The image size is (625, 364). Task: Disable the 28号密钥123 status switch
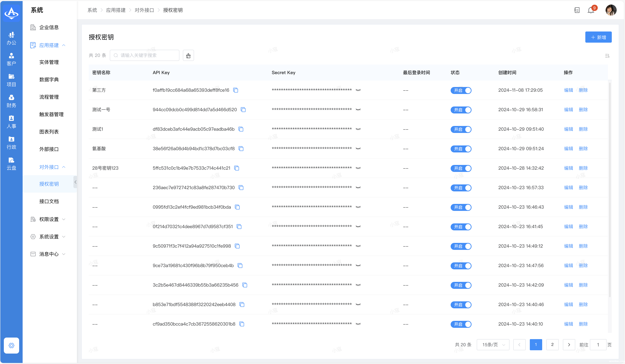point(461,168)
